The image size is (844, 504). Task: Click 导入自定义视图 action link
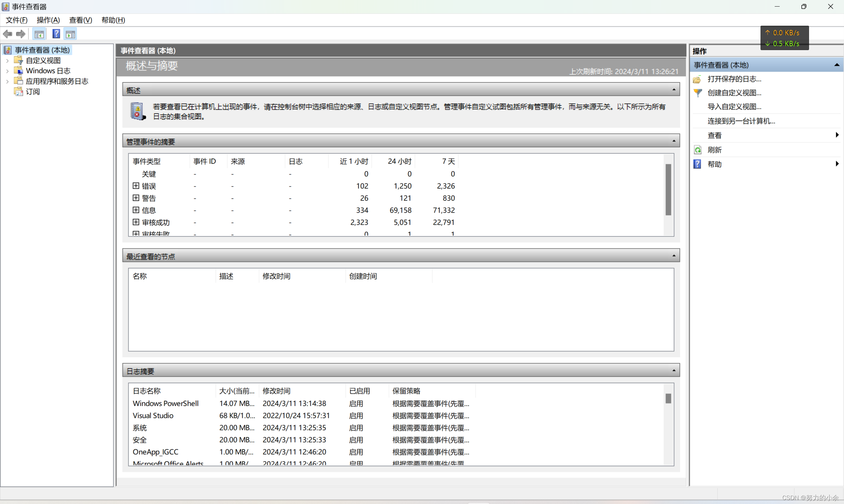734,107
